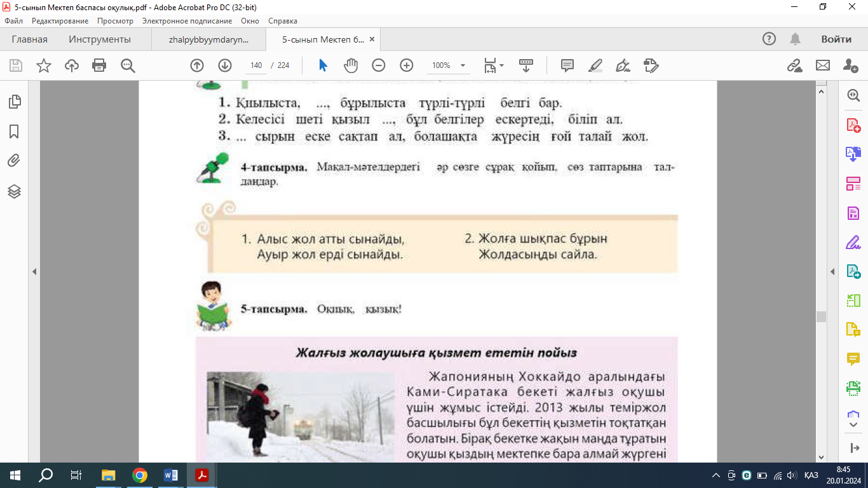This screenshot has height=488, width=868.
Task: Zoom in with the plus icon
Action: pyautogui.click(x=407, y=65)
